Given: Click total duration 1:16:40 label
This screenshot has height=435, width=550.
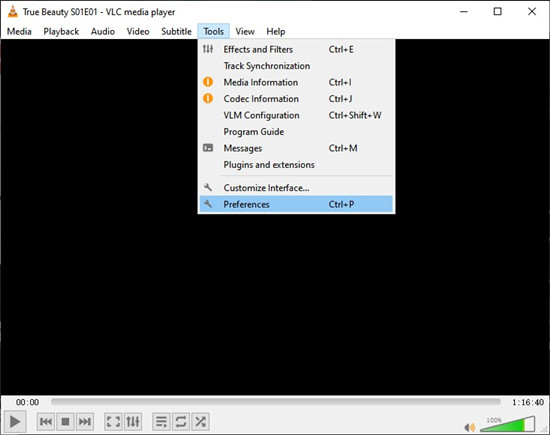Looking at the screenshot, I should click(x=528, y=402).
